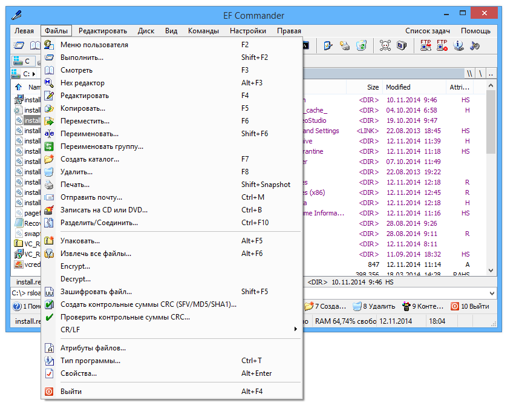The height and width of the screenshot is (420, 519).
Task: Click the Переименовать… ab icon
Action: click(50, 134)
